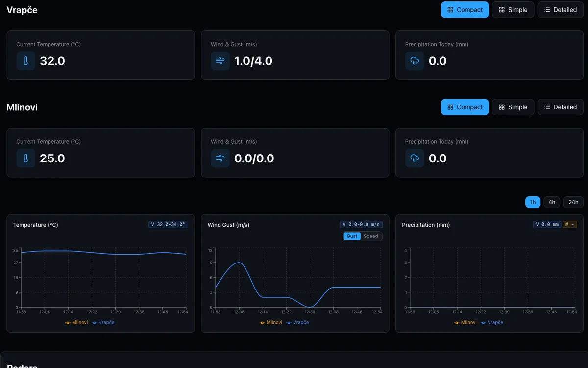Screen dimensions: 588x368
Task: Select the 1h chart time range
Action: point(533,202)
